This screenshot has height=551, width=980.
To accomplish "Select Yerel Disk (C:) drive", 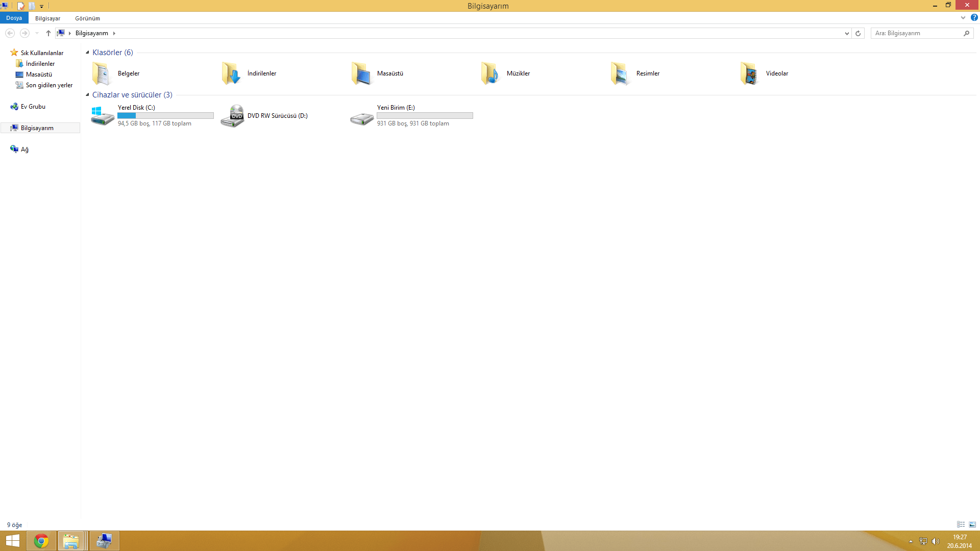I will pyautogui.click(x=136, y=108).
